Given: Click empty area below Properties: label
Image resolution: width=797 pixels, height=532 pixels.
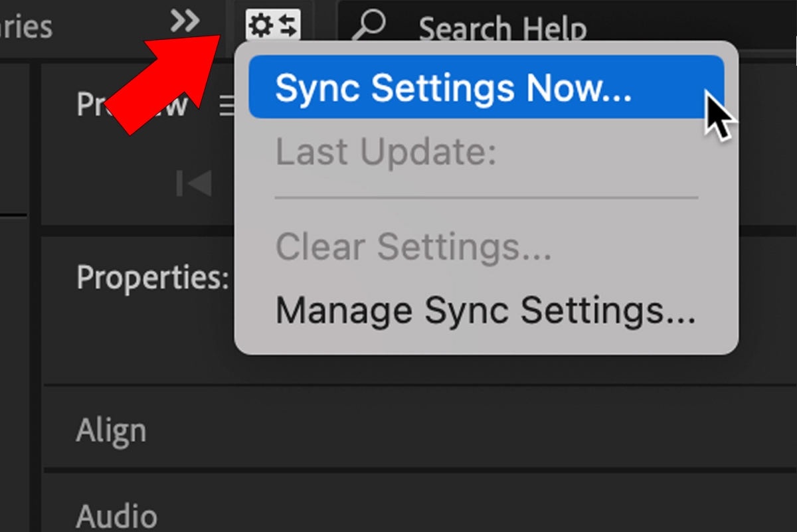Looking at the screenshot, I should 139,339.
